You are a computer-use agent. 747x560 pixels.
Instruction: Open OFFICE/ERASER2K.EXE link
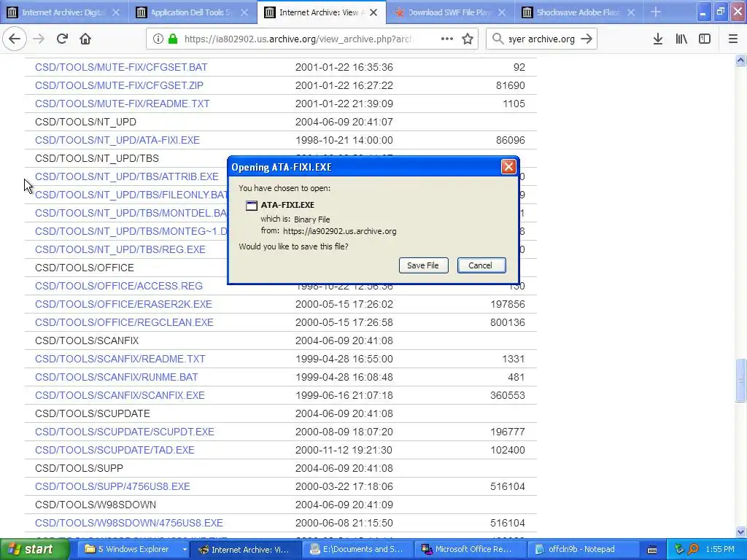point(123,304)
